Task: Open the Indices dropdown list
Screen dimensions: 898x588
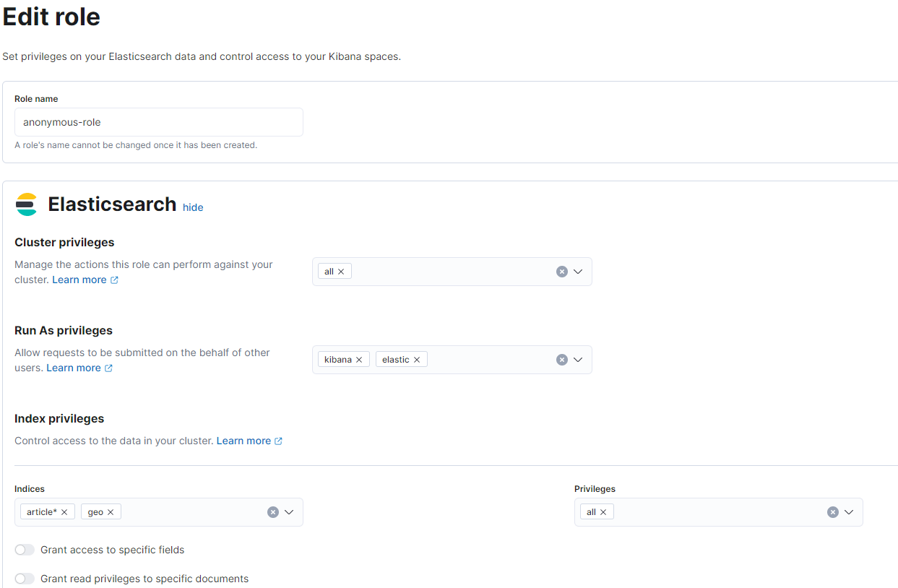Action: coord(289,512)
